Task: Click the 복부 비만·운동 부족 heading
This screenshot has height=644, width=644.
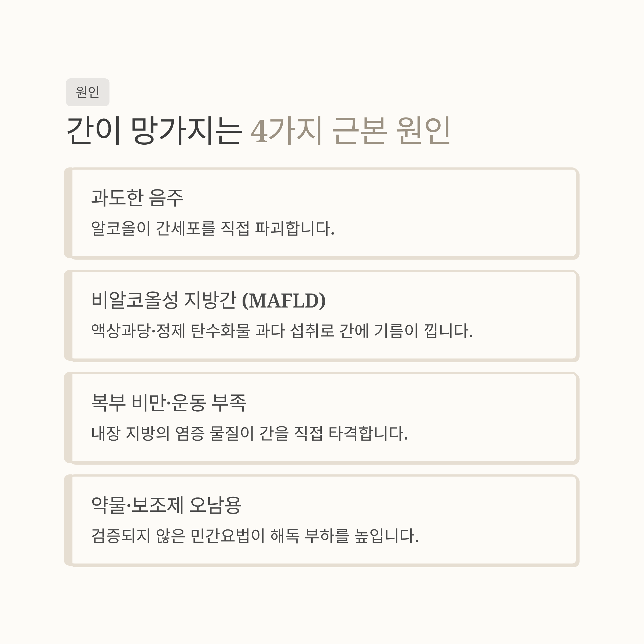Action: pyautogui.click(x=169, y=402)
